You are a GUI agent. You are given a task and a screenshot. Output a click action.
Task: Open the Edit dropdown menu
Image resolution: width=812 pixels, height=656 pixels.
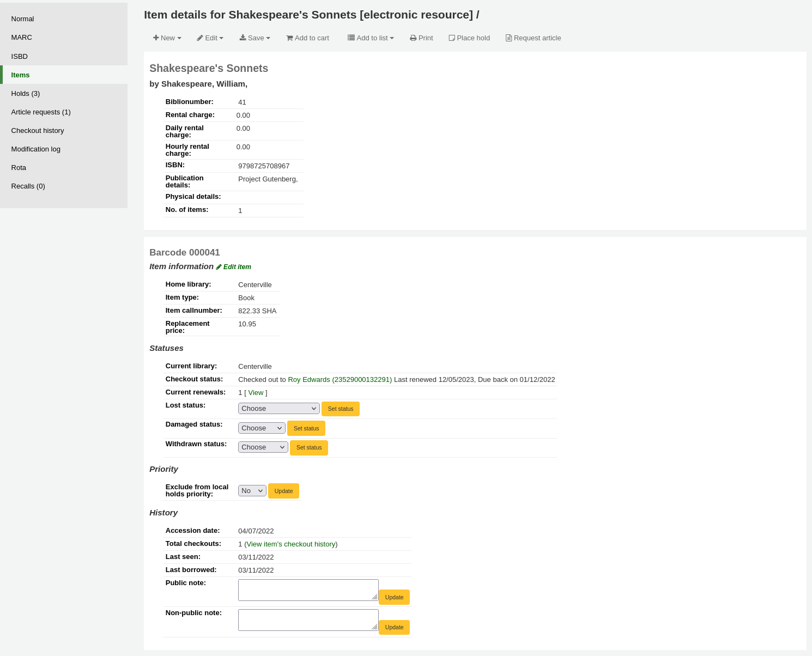[210, 38]
